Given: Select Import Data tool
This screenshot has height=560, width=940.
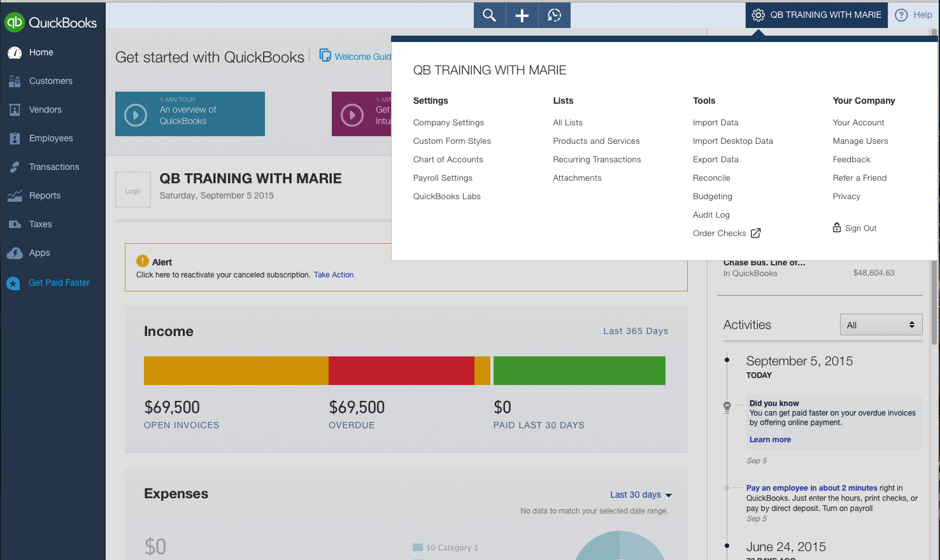Looking at the screenshot, I should click(716, 123).
